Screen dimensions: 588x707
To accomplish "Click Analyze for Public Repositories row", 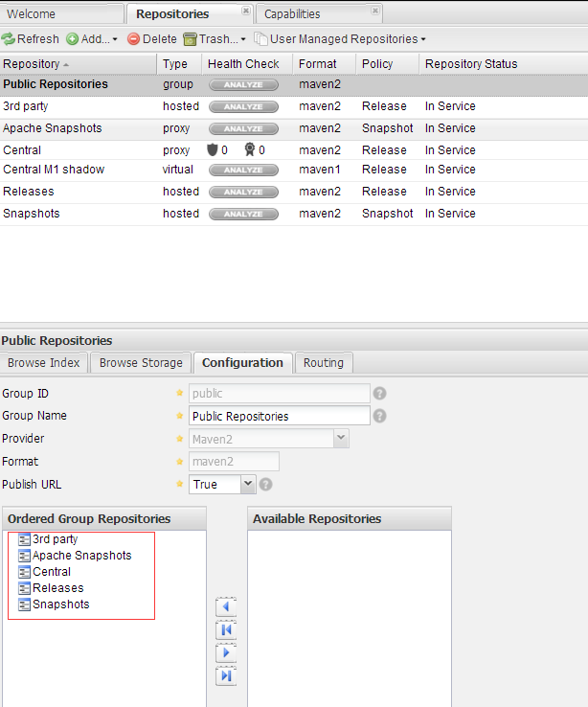I will click(x=243, y=84).
